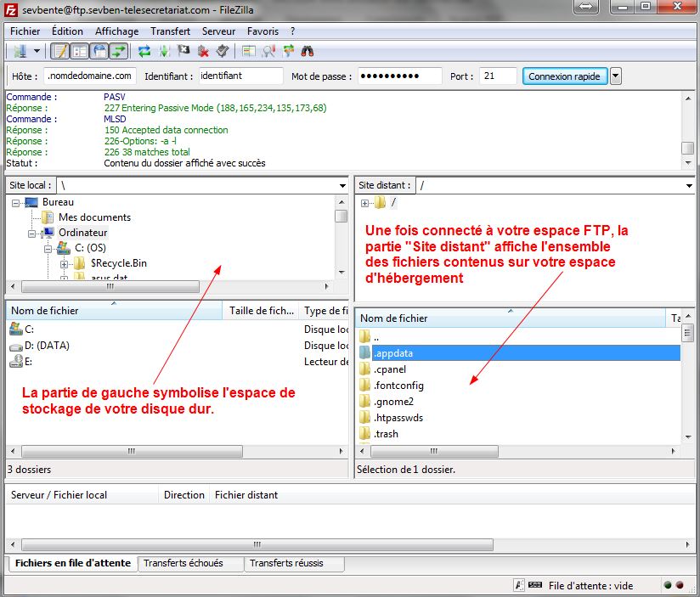Image resolution: width=700 pixels, height=597 pixels.
Task: Select the .cpanel folder in remote list
Action: click(390, 369)
